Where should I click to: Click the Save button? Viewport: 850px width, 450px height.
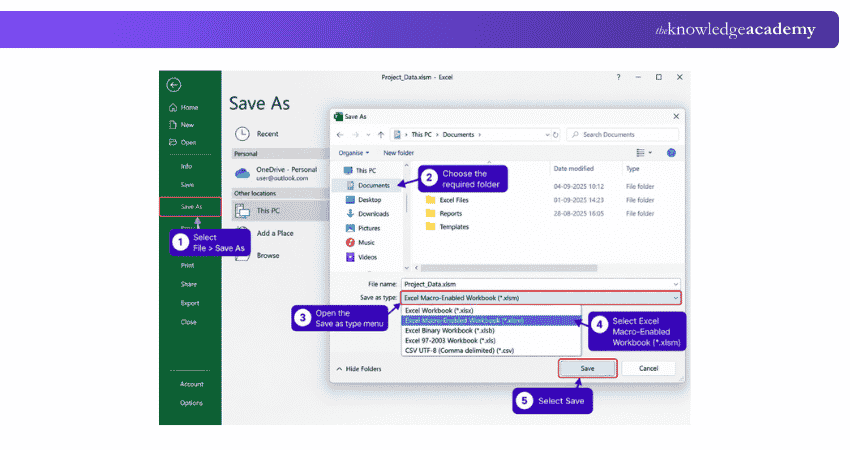coord(588,368)
